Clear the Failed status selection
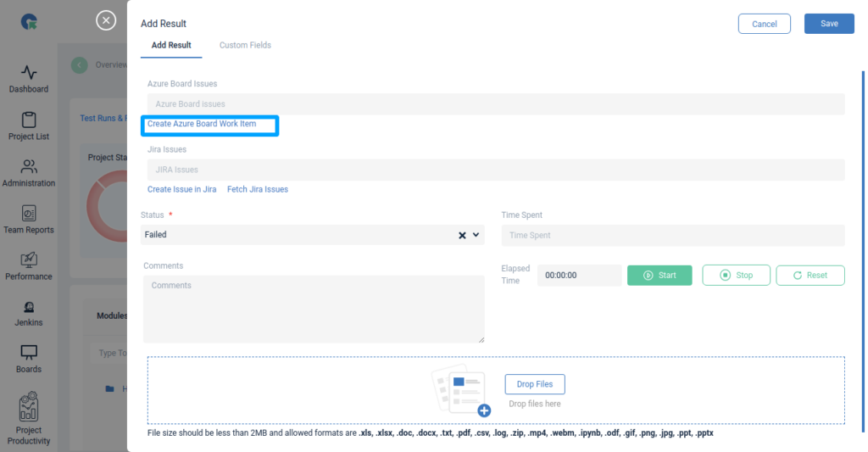The width and height of the screenshot is (868, 452). pos(462,235)
